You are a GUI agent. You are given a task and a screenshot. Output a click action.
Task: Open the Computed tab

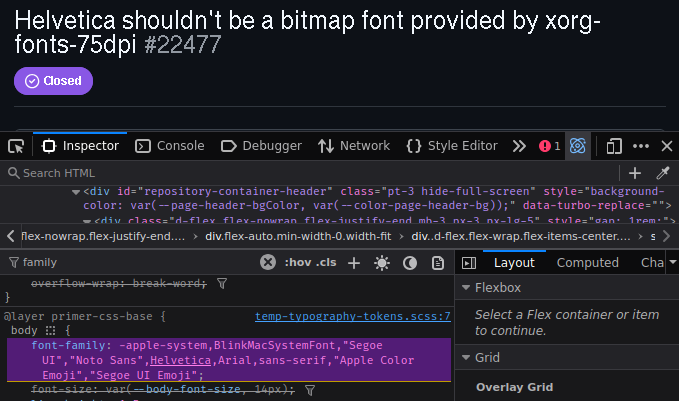pos(587,263)
